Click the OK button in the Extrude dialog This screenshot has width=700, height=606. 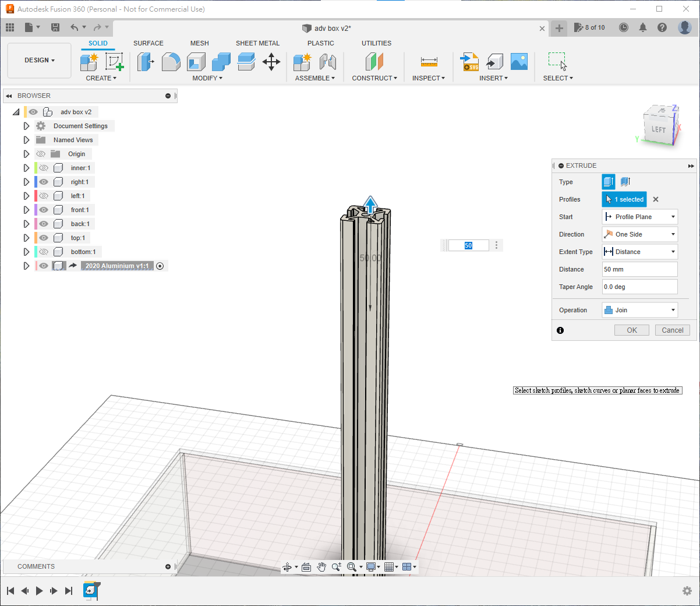click(x=632, y=330)
